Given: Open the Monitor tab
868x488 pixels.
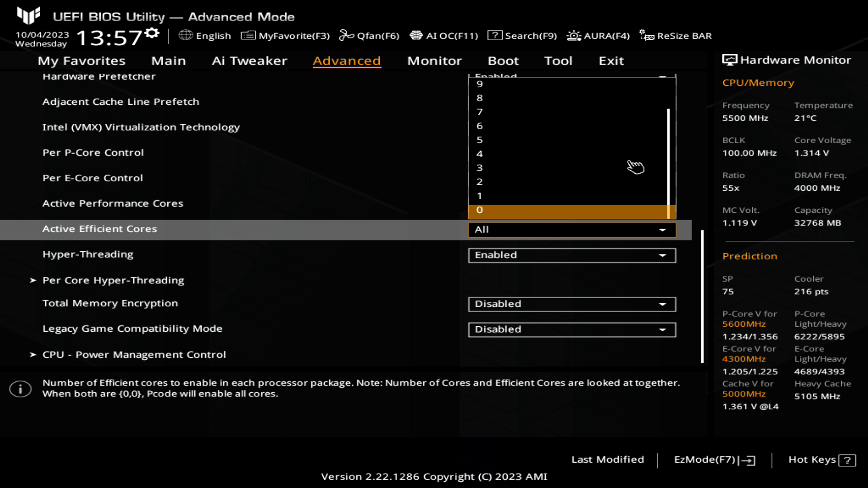Looking at the screenshot, I should click(x=434, y=61).
